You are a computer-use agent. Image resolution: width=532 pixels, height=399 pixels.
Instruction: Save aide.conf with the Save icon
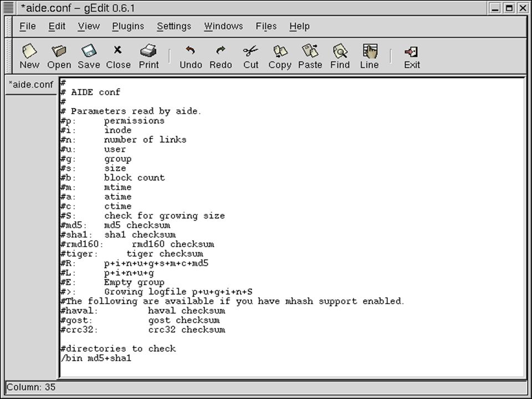point(89,57)
